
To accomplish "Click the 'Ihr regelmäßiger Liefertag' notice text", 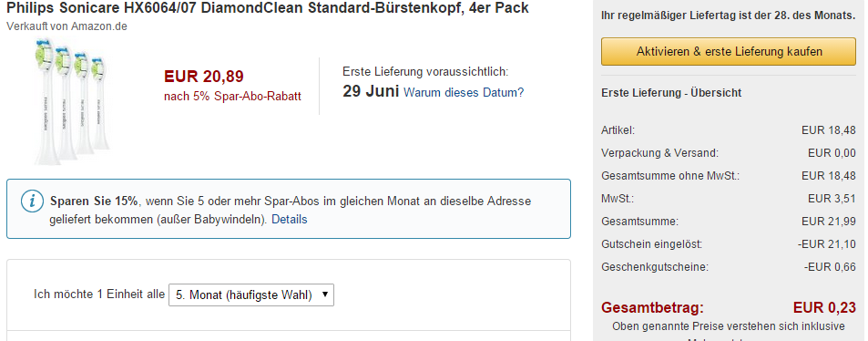I will pos(728,16).
